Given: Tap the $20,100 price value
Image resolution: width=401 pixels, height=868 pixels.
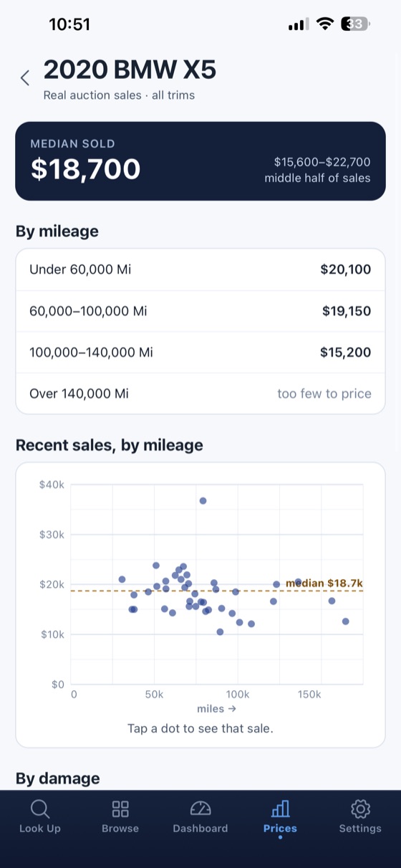Looking at the screenshot, I should (346, 270).
